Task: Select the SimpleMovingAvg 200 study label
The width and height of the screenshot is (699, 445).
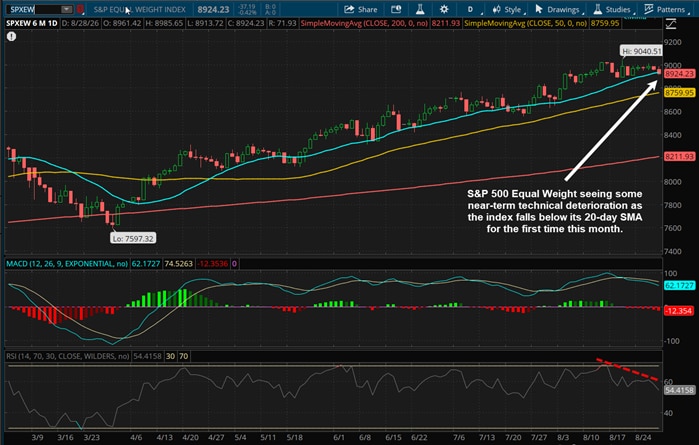Action: point(364,23)
